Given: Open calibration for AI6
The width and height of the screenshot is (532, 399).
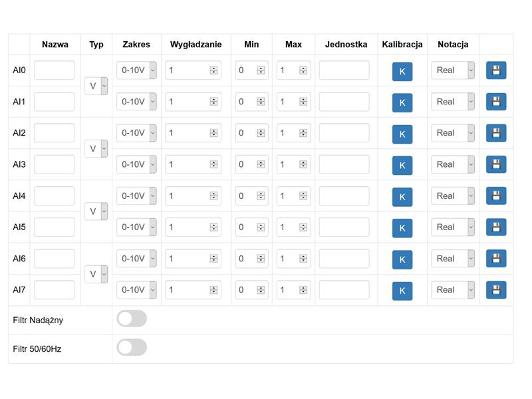Looking at the screenshot, I should 402,259.
